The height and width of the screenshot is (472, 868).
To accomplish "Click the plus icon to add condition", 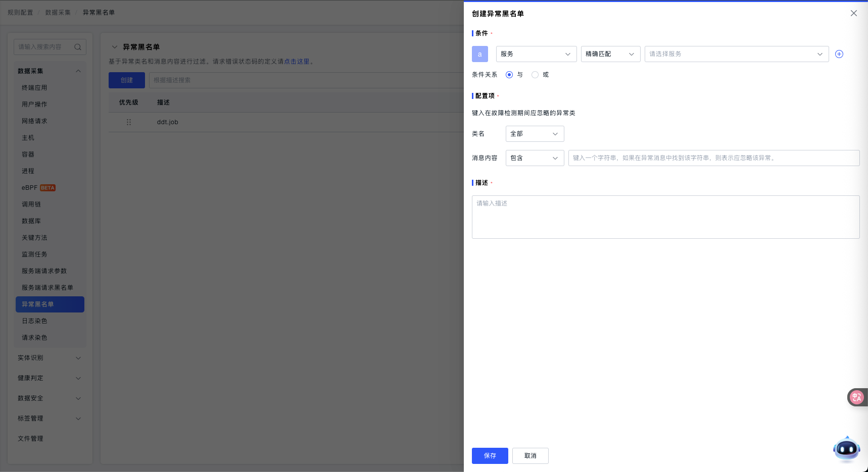I will point(839,54).
